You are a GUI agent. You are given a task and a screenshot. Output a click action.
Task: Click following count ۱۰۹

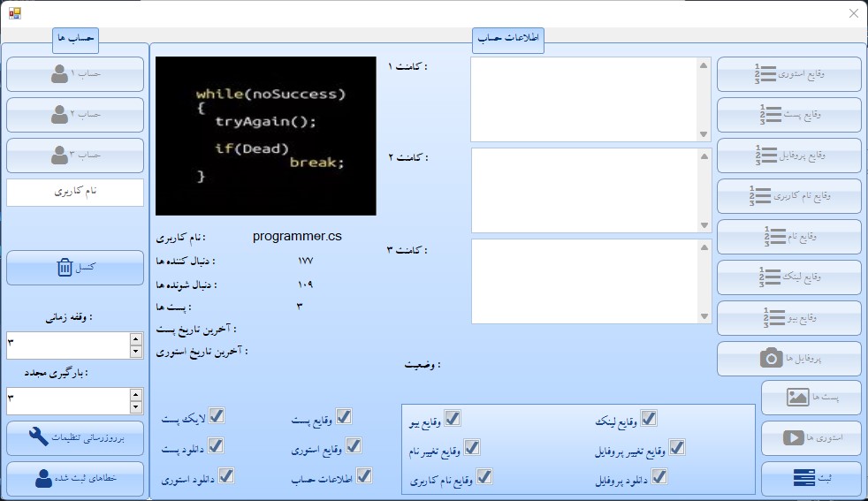click(x=306, y=285)
